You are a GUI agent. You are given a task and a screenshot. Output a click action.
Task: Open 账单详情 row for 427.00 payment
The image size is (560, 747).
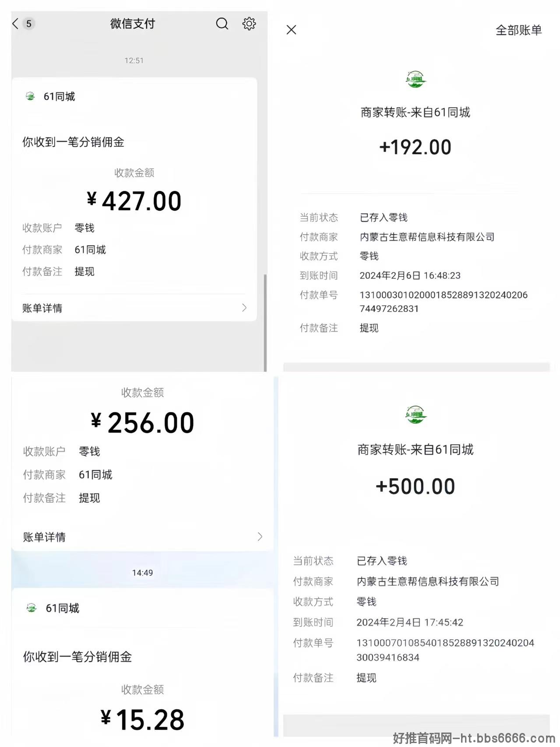point(134,308)
